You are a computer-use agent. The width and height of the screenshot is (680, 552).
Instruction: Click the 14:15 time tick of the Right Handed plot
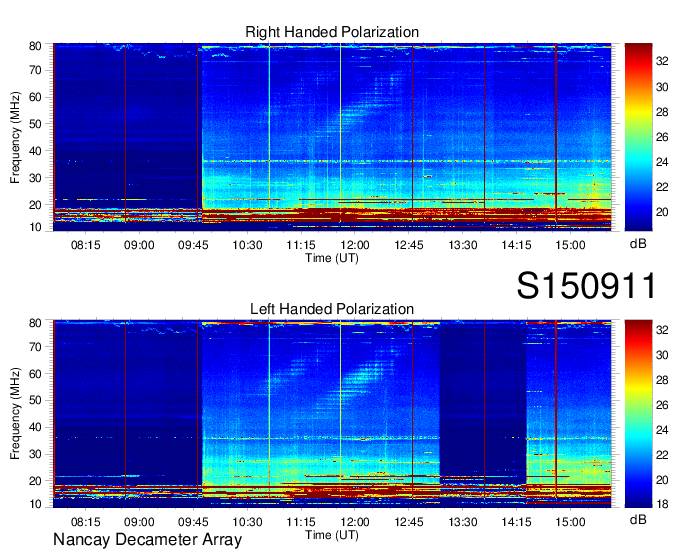coord(516,245)
